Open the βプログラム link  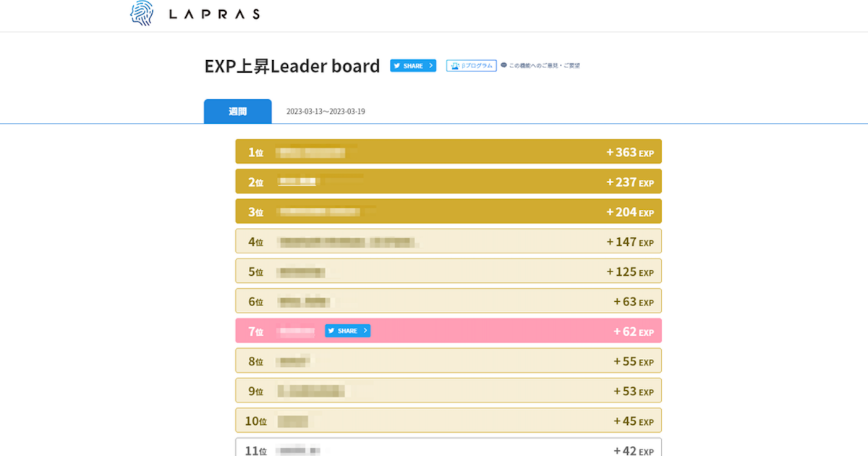pos(470,65)
